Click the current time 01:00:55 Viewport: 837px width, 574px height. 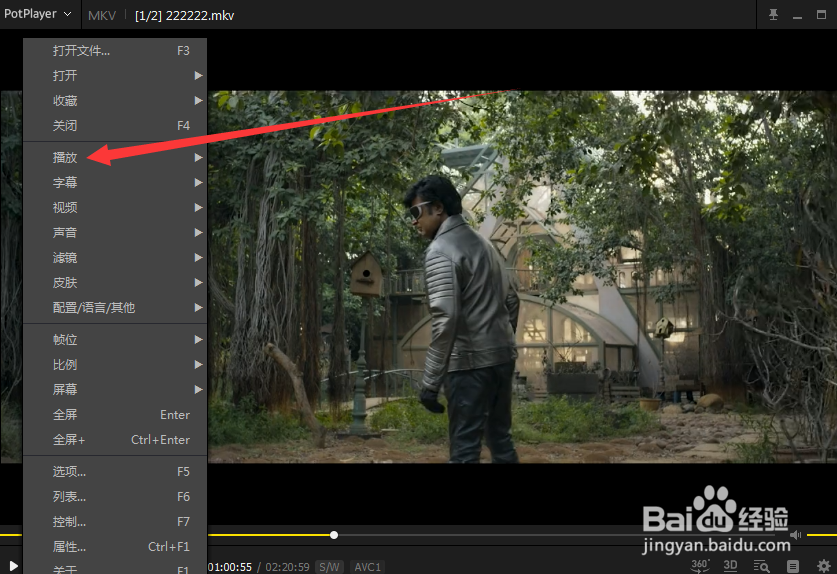pos(230,567)
